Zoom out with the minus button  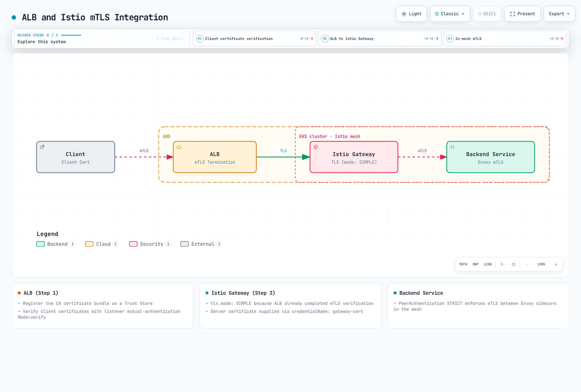click(x=527, y=264)
